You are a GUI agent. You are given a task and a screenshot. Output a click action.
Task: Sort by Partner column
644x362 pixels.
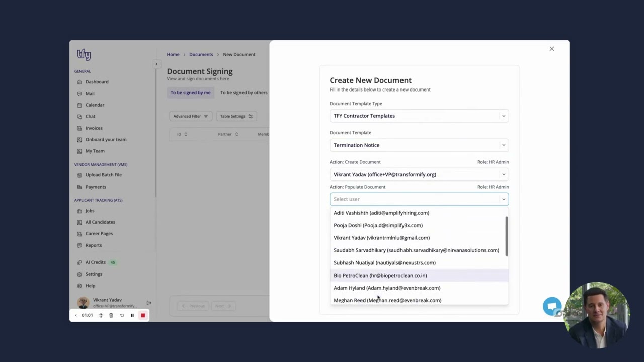tap(228, 134)
